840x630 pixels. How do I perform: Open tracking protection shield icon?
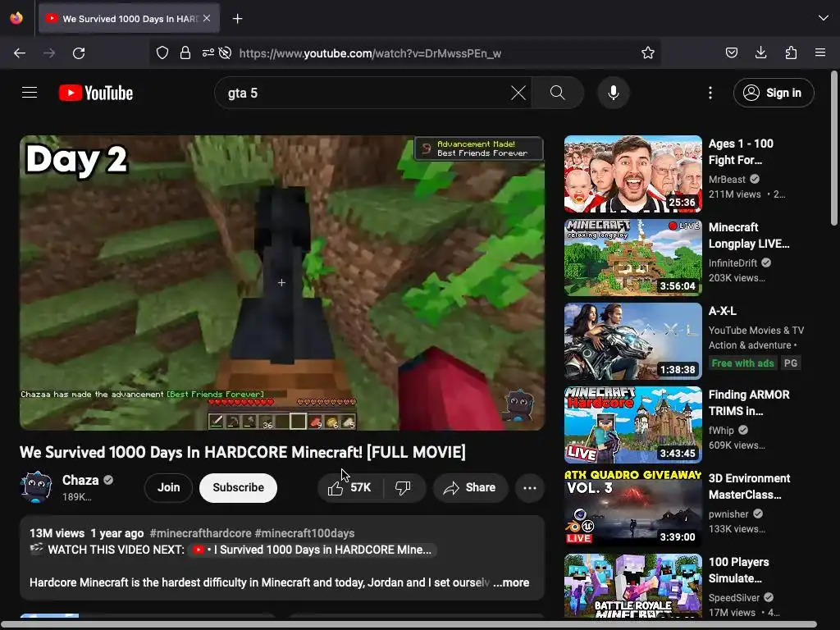pos(162,52)
